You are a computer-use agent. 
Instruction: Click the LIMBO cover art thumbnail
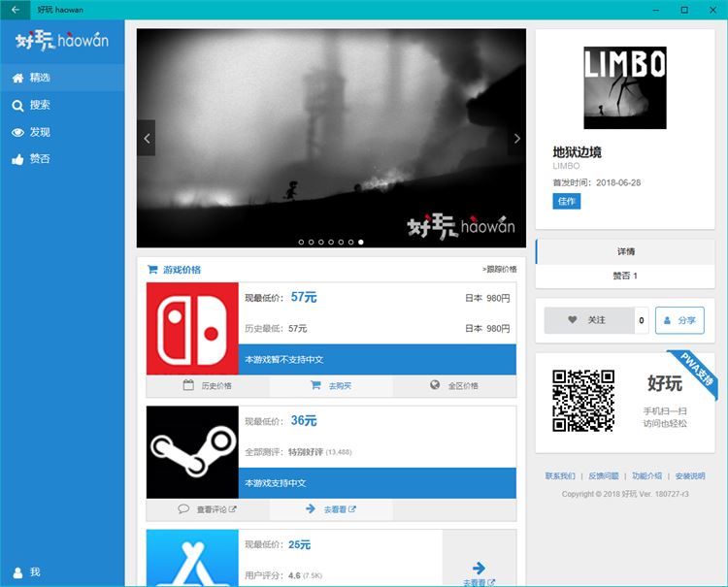tap(625, 87)
